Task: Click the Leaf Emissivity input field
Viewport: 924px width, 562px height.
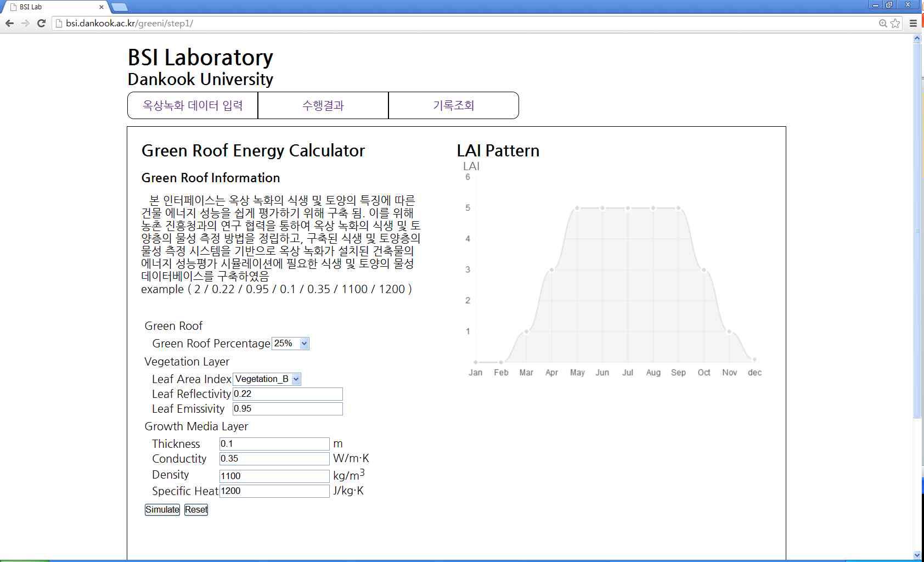Action: (x=288, y=409)
